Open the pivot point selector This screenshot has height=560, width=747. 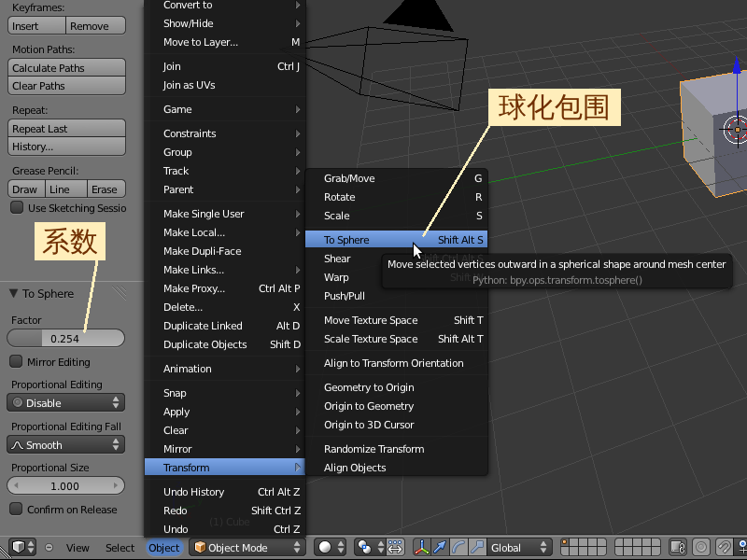coord(370,547)
